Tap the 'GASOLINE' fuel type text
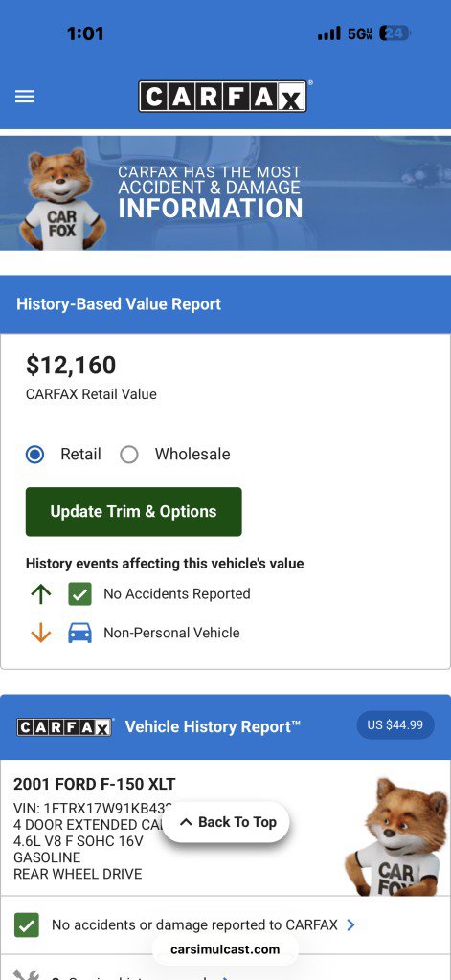 (x=47, y=857)
